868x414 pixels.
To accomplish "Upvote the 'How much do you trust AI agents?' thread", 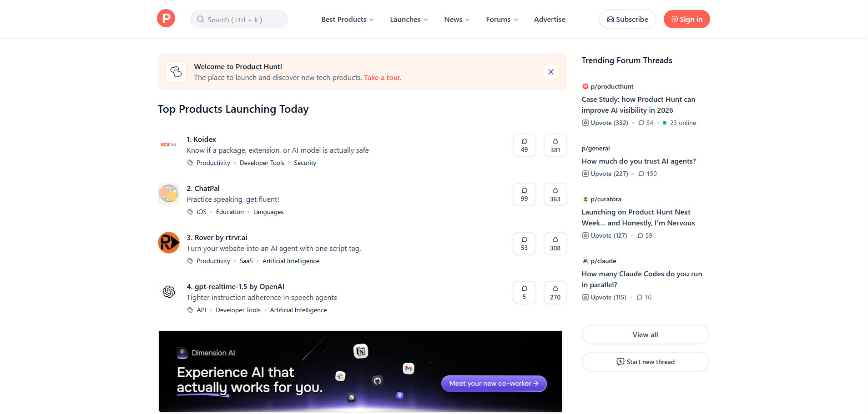I will (x=605, y=174).
